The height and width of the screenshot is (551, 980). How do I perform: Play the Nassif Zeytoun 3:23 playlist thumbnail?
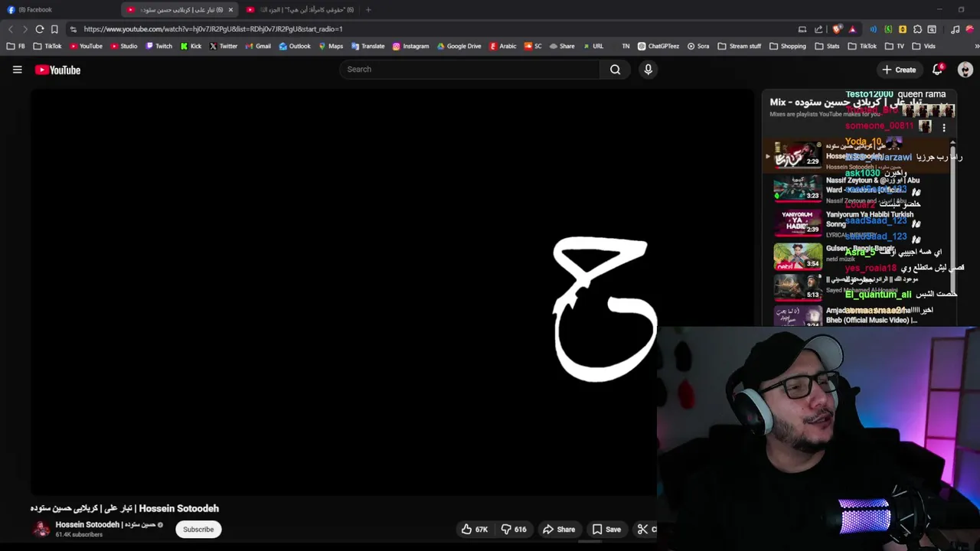[797, 188]
